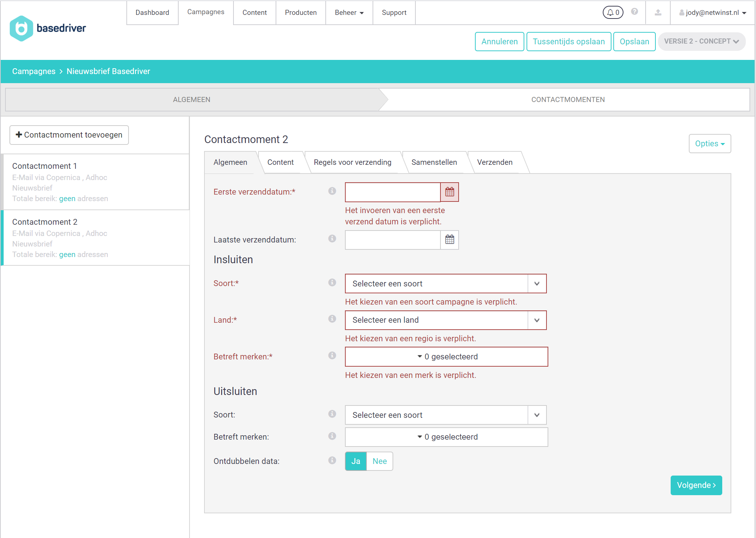
Task: Open calendar for Eerste verzenddatum
Action: (450, 192)
